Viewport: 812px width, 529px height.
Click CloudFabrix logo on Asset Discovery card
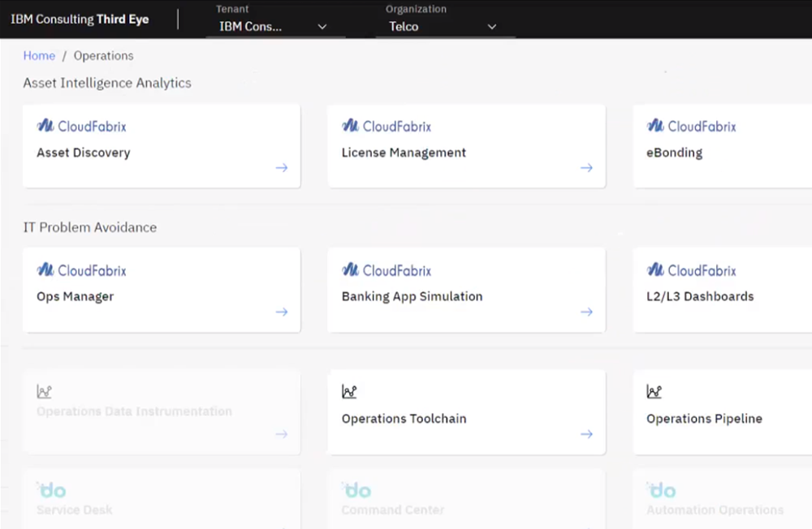tap(81, 126)
